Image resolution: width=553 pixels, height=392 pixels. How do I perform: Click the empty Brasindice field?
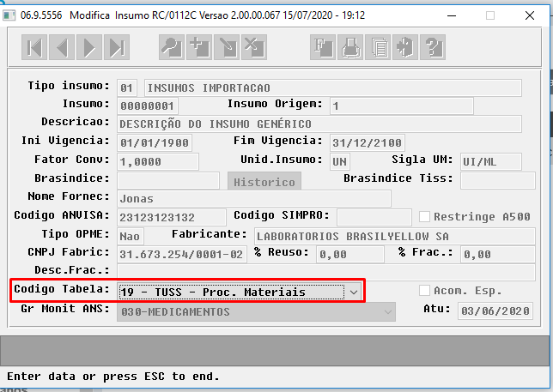pos(168,180)
